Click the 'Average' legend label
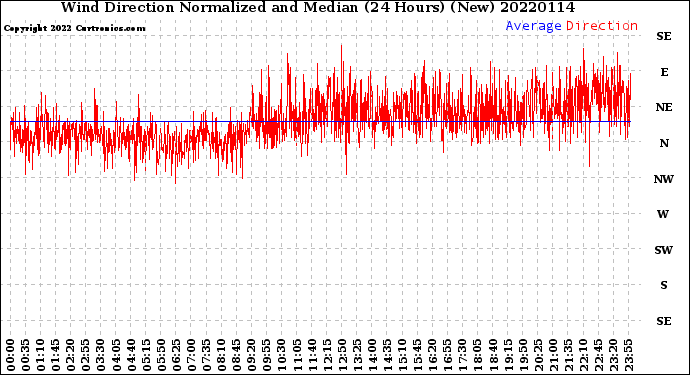 pos(533,26)
